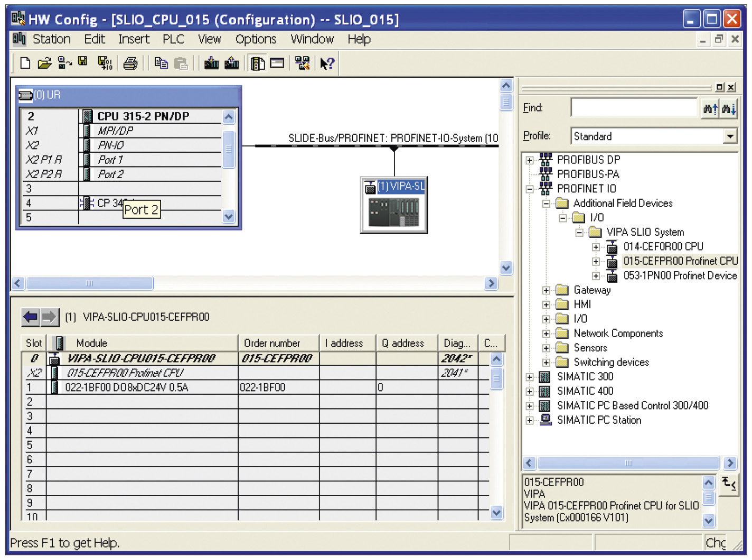This screenshot has width=752, height=560.
Task: Click the Print toolbar icon
Action: coord(130,64)
